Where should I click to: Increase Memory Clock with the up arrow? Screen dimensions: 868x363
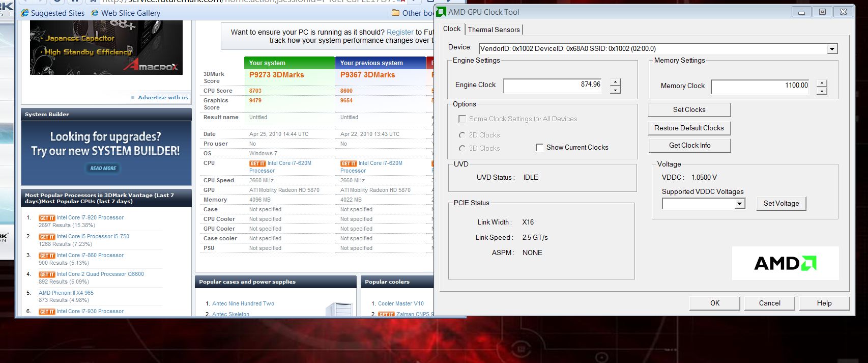pyautogui.click(x=822, y=83)
